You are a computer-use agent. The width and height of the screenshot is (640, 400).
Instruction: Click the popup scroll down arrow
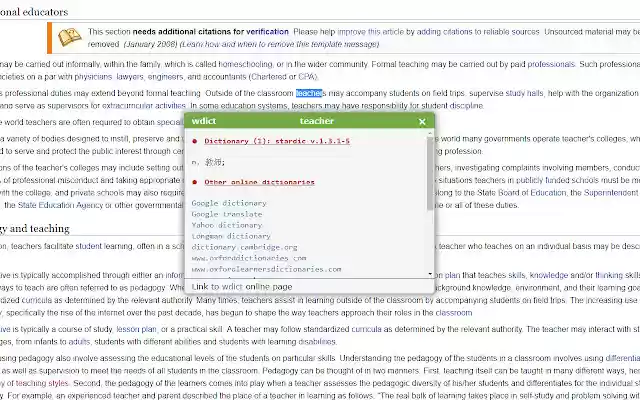(430, 274)
